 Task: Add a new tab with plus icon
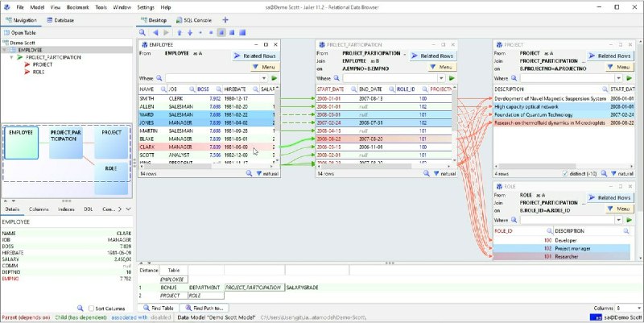pyautogui.click(x=225, y=19)
